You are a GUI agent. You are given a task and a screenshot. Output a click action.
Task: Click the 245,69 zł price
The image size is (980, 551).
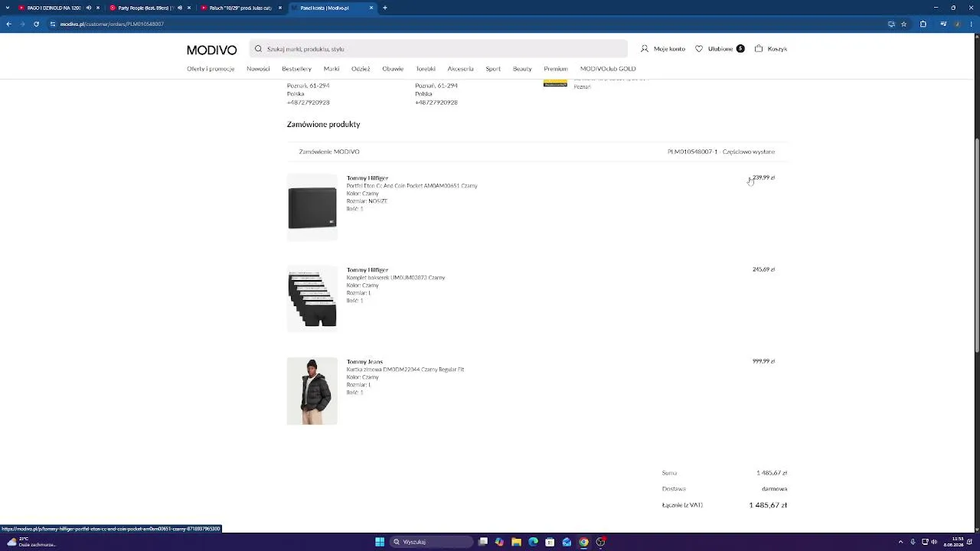tap(763, 269)
